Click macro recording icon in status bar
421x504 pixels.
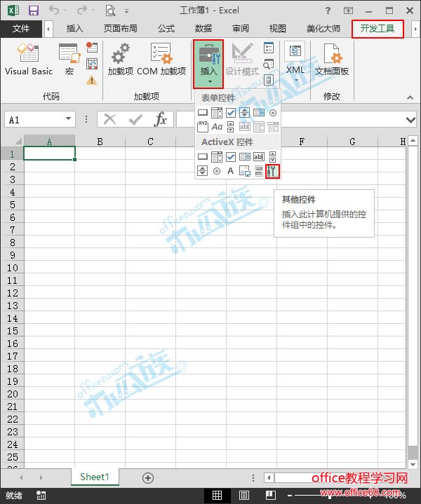point(41,496)
